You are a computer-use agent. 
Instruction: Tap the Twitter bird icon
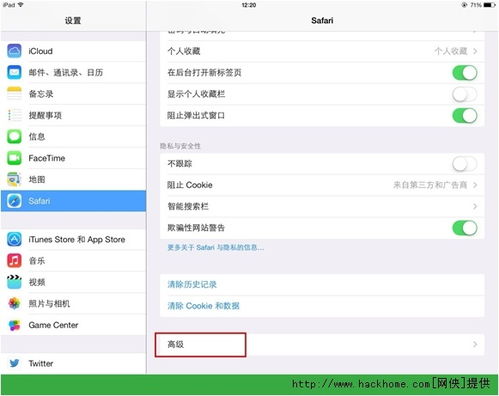coord(14,363)
